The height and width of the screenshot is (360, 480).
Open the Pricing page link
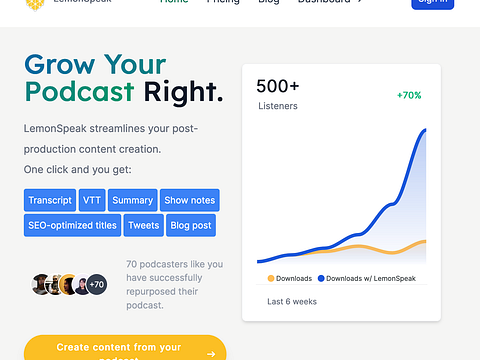point(223,2)
